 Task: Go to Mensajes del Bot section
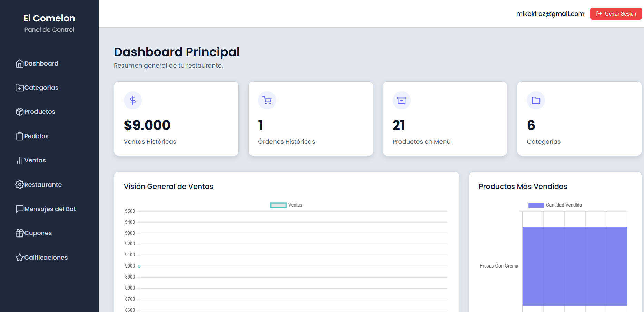click(50, 209)
